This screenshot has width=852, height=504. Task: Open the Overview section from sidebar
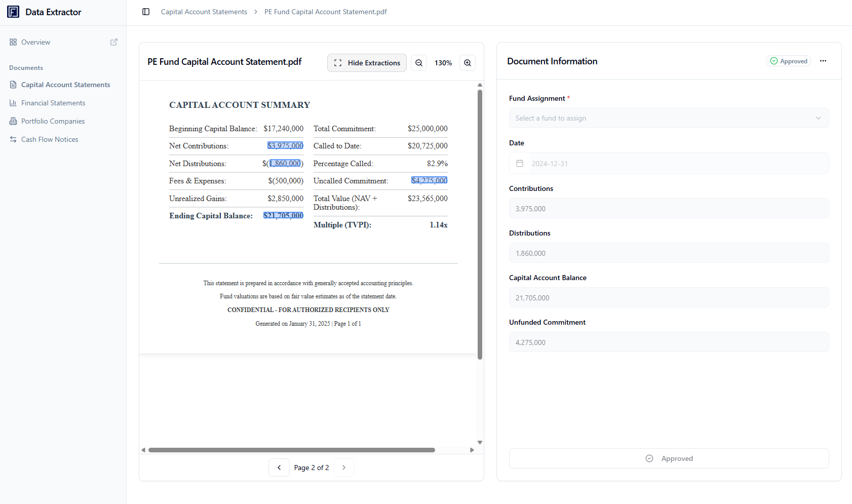coord(35,42)
